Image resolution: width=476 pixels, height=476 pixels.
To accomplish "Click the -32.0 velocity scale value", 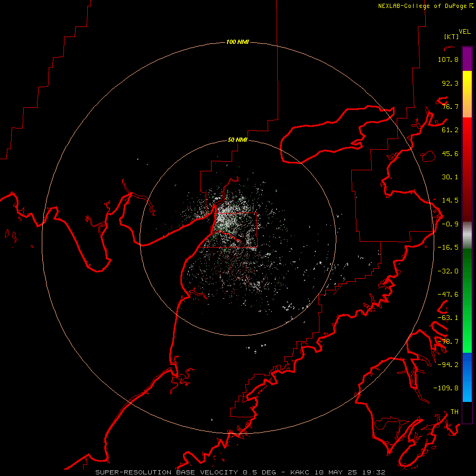I will pos(448,271).
